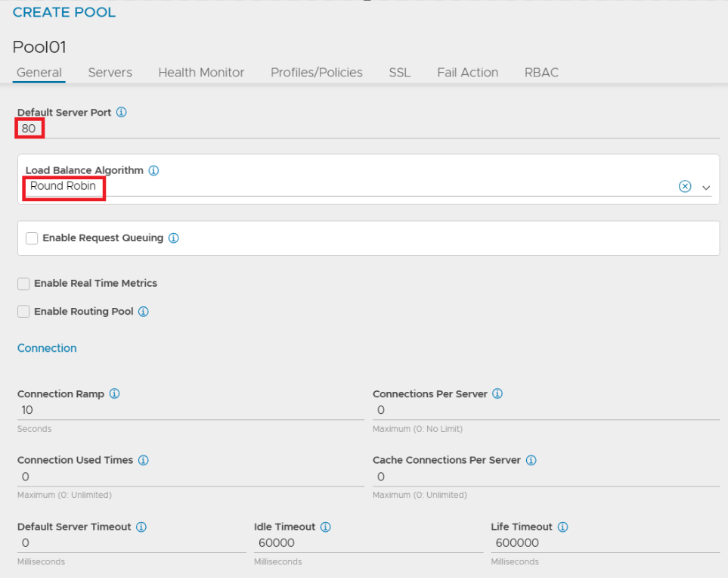Show info for Cache Connections Per Server
This screenshot has width=728, height=578.
pos(531,460)
